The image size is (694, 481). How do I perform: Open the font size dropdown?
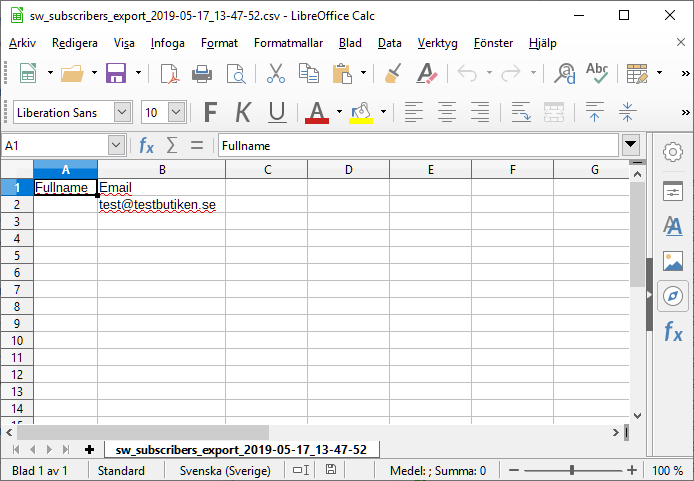(177, 112)
